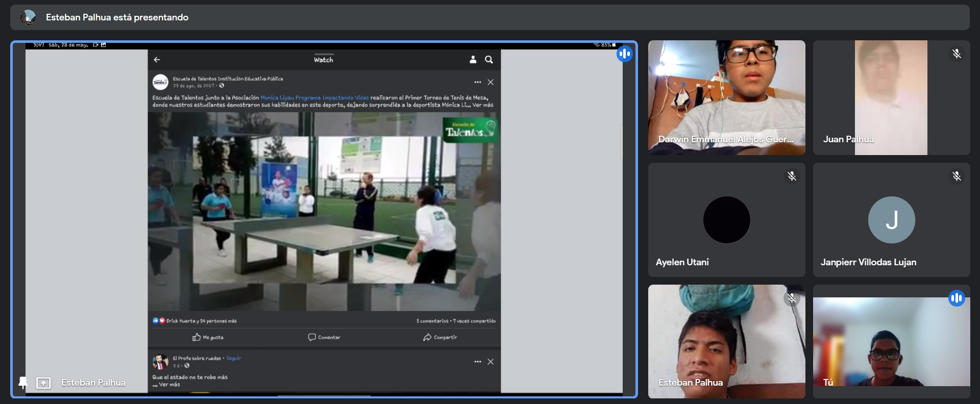The image size is (980, 404).
Task: Click the back arrow in Facebook Watch
Action: (157, 60)
